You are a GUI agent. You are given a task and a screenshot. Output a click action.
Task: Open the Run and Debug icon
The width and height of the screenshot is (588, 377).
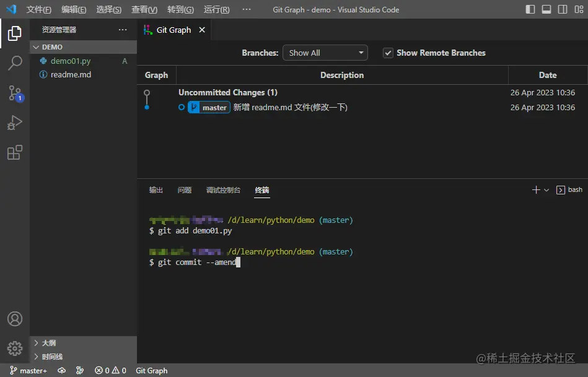point(15,123)
